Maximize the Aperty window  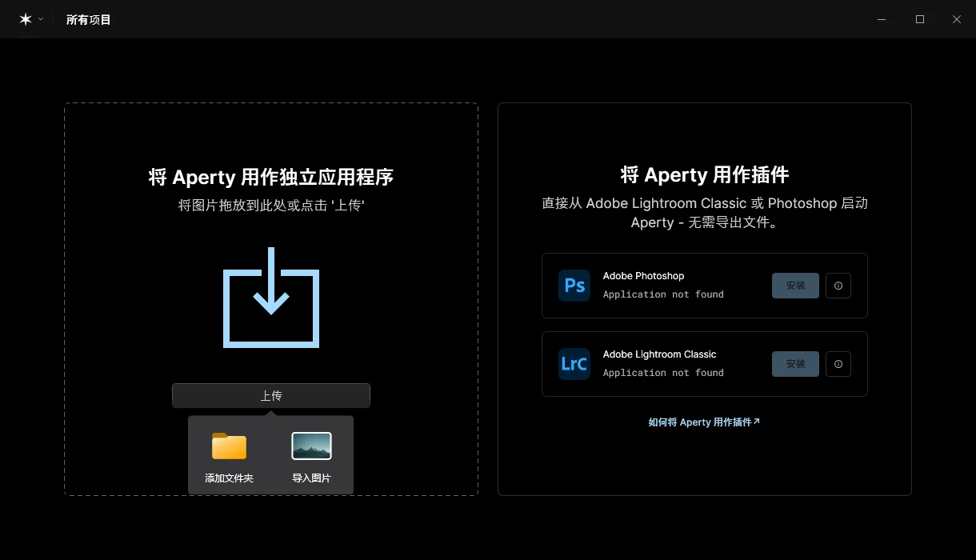coord(920,19)
